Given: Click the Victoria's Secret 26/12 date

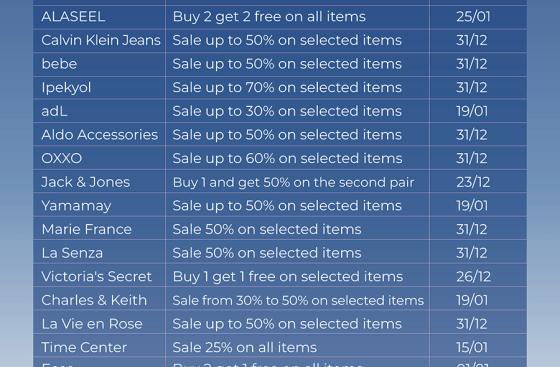Looking at the screenshot, I should pyautogui.click(x=473, y=276).
